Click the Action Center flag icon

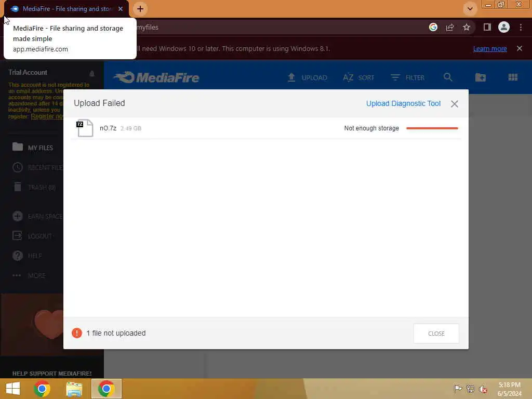[458, 389]
